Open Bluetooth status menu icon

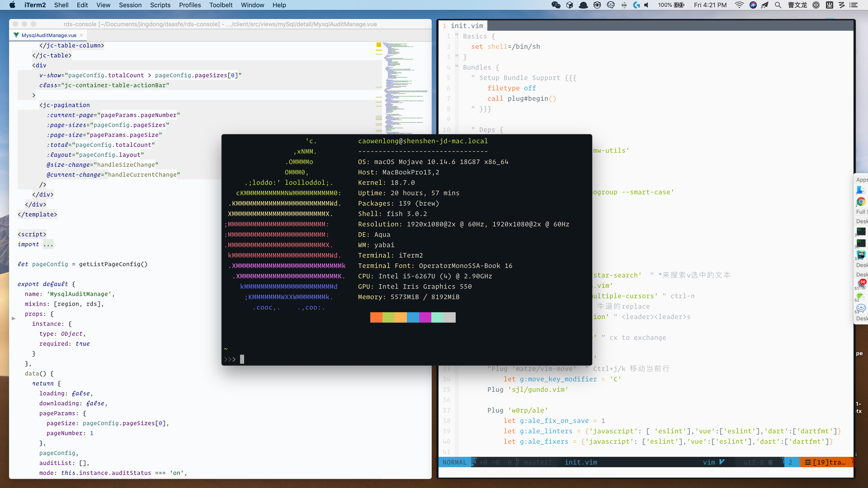[624, 5]
